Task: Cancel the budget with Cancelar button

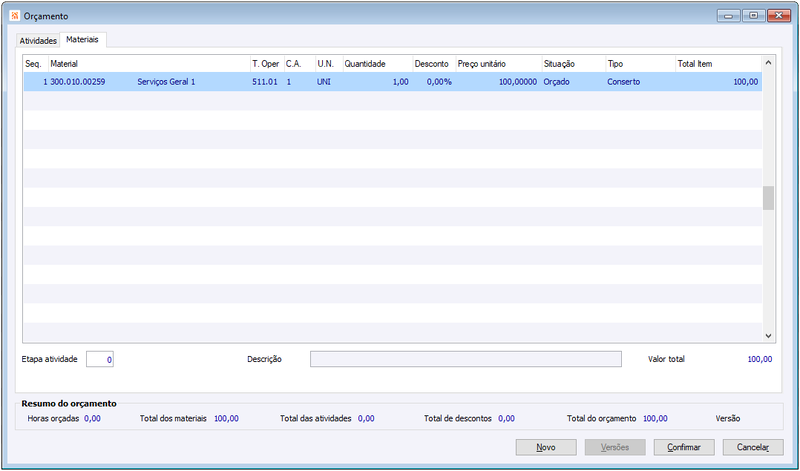Action: tap(753, 448)
